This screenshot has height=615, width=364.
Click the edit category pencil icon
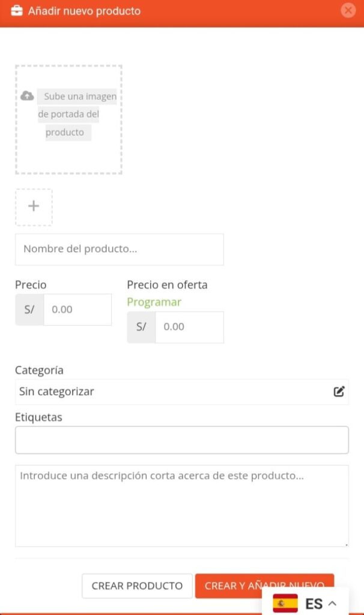(339, 392)
